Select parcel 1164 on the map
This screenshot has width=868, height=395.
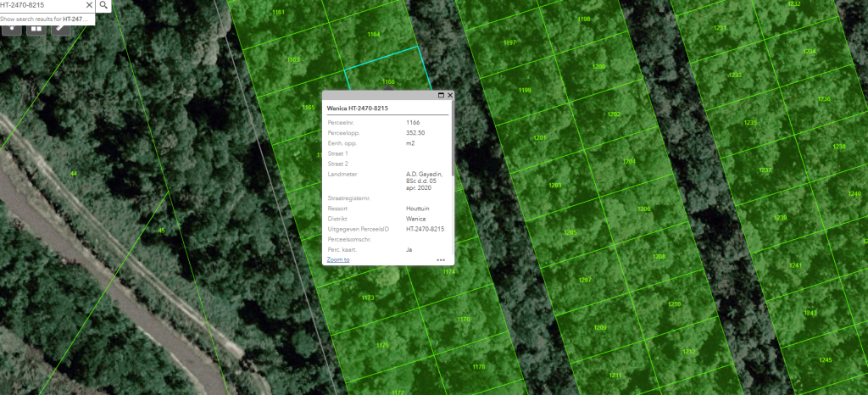[374, 35]
